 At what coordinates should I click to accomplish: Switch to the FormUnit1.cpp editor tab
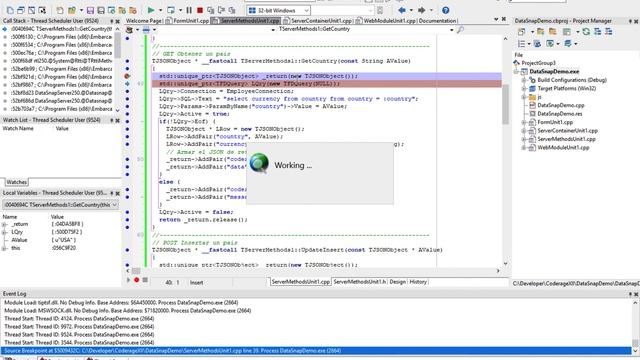click(x=187, y=20)
